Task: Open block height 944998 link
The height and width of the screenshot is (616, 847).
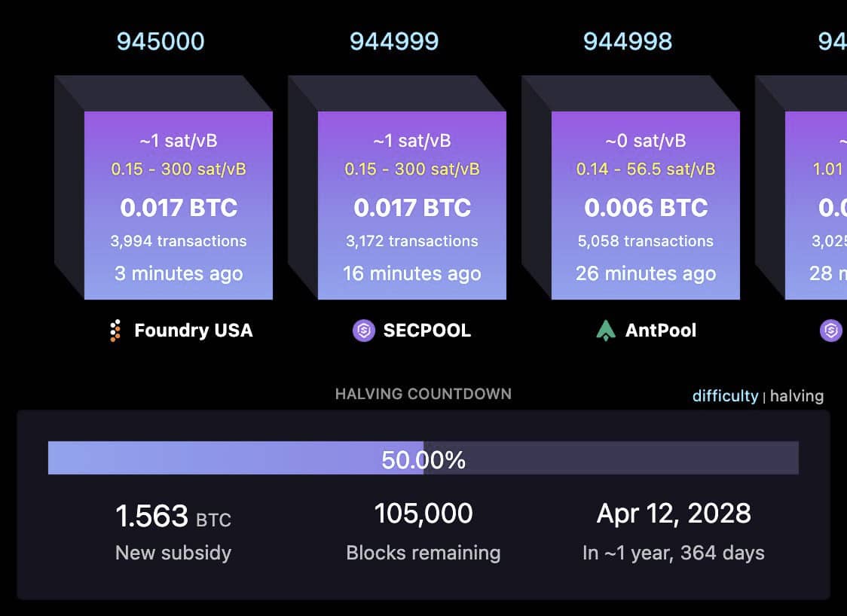Action: pos(628,41)
